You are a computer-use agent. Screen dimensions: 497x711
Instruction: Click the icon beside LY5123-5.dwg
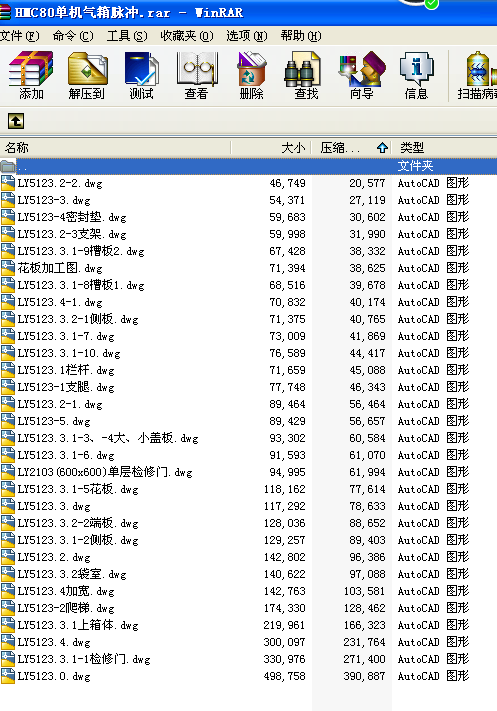8,421
